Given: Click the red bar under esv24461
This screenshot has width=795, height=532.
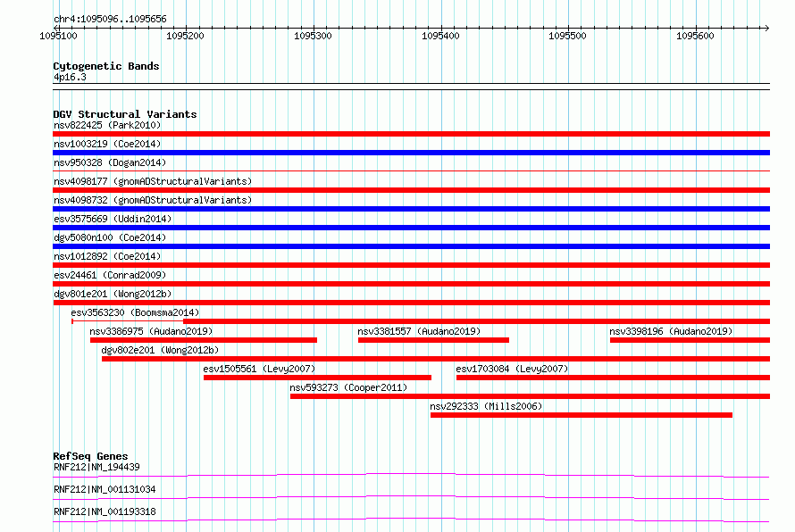Looking at the screenshot, I should (x=411, y=284).
